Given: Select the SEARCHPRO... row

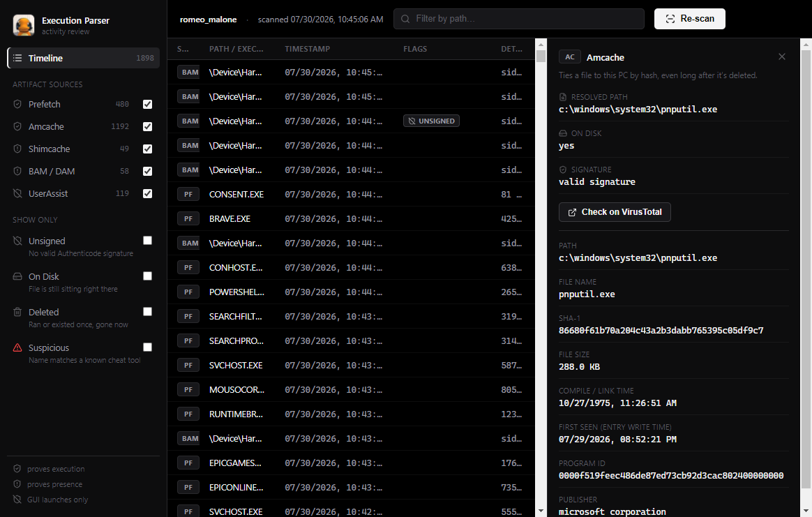Looking at the screenshot, I should [x=351, y=340].
